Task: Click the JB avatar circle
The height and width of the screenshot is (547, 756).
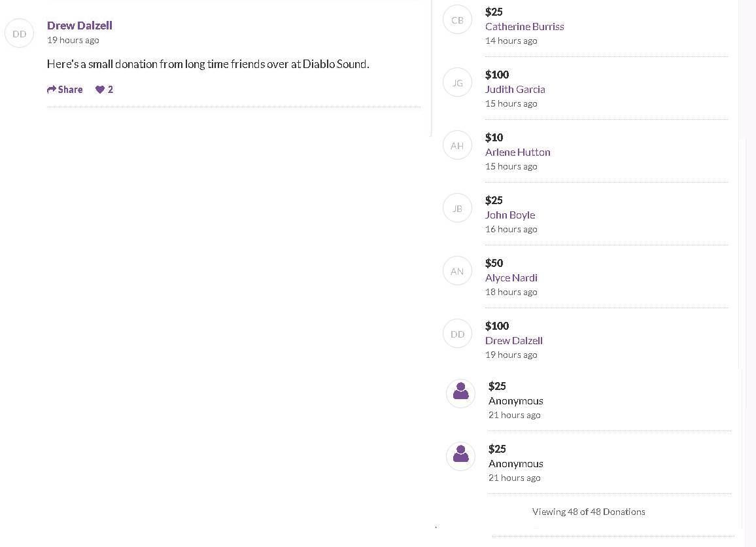Action: (x=457, y=208)
